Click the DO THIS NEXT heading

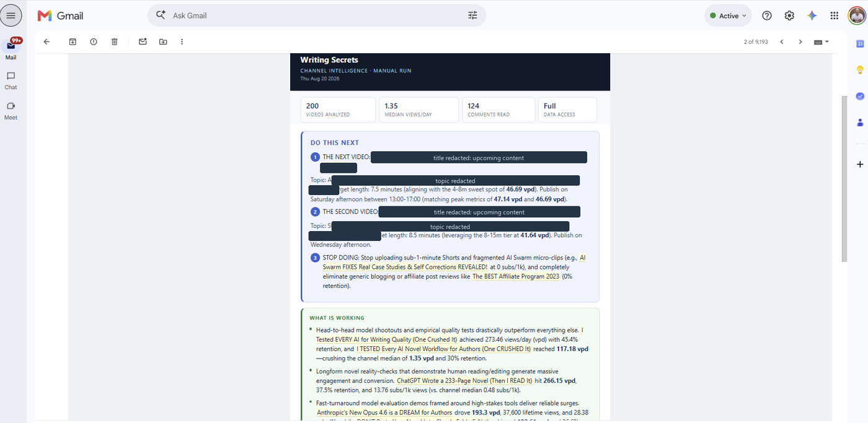pos(335,142)
